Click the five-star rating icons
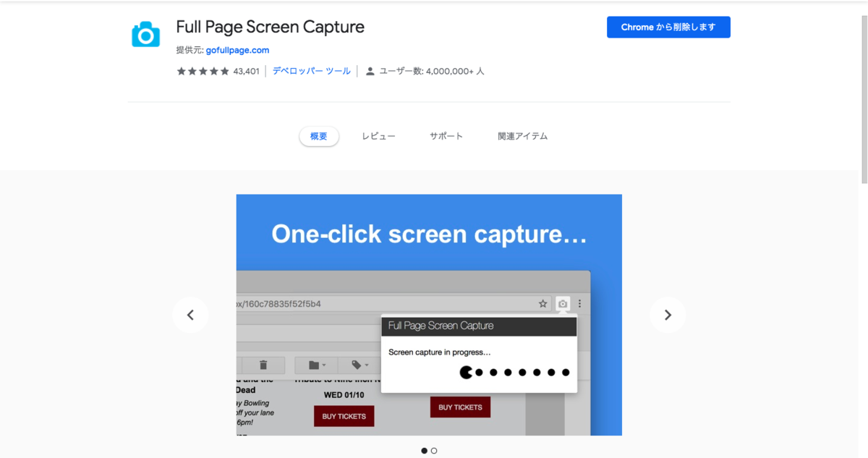The image size is (868, 458). pos(203,71)
